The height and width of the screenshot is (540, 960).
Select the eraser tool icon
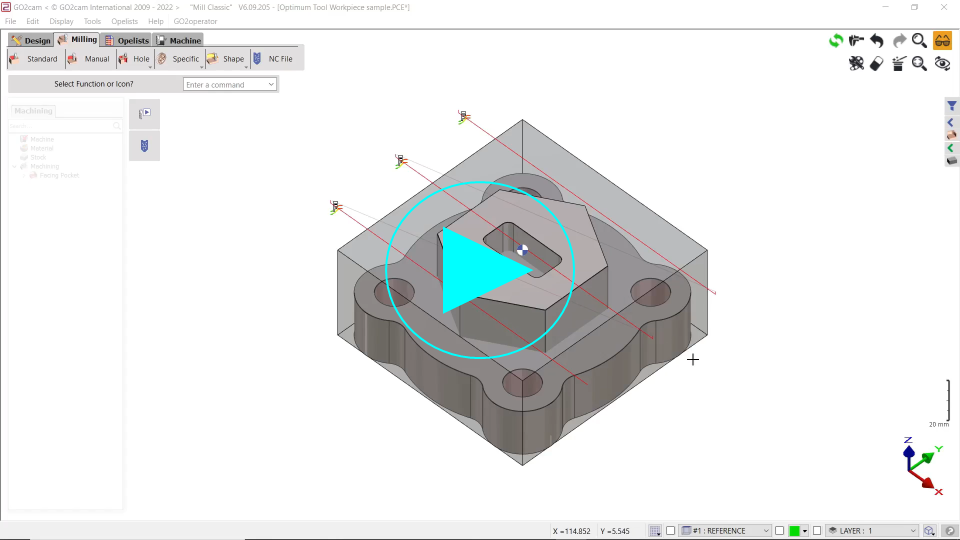pyautogui.click(x=877, y=64)
